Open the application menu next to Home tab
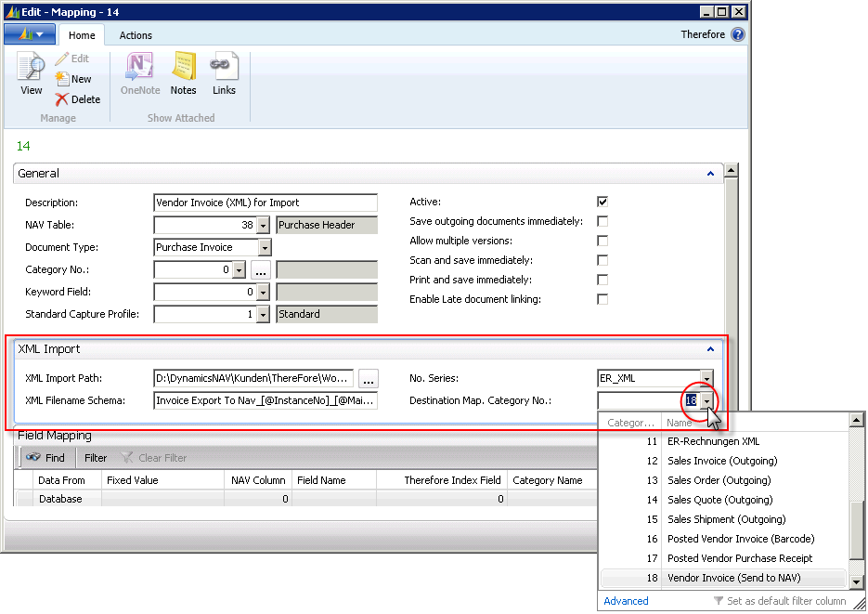The height and width of the screenshot is (614, 868). (x=29, y=33)
